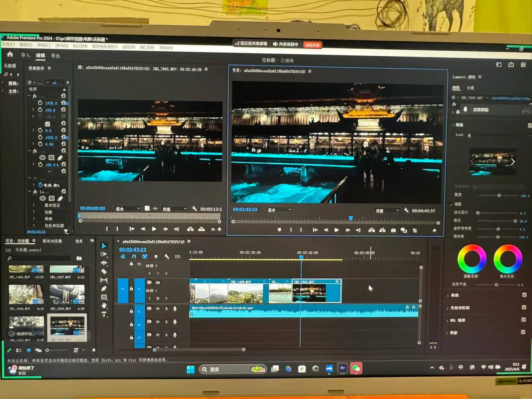Solo audio track A2
The width and height of the screenshot is (532, 399).
[166, 322]
